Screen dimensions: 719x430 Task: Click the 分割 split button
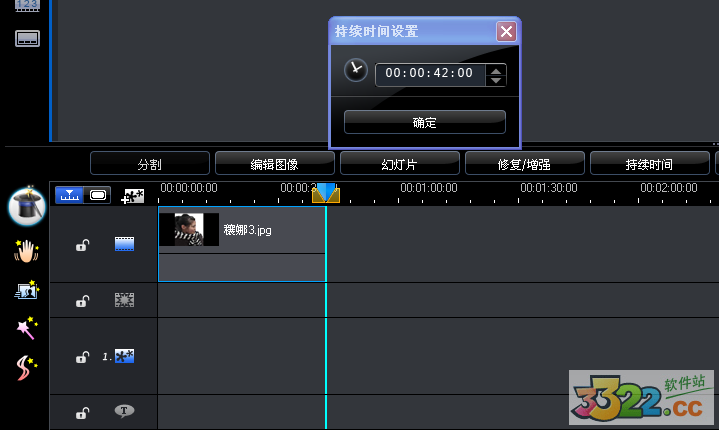pyautogui.click(x=150, y=164)
